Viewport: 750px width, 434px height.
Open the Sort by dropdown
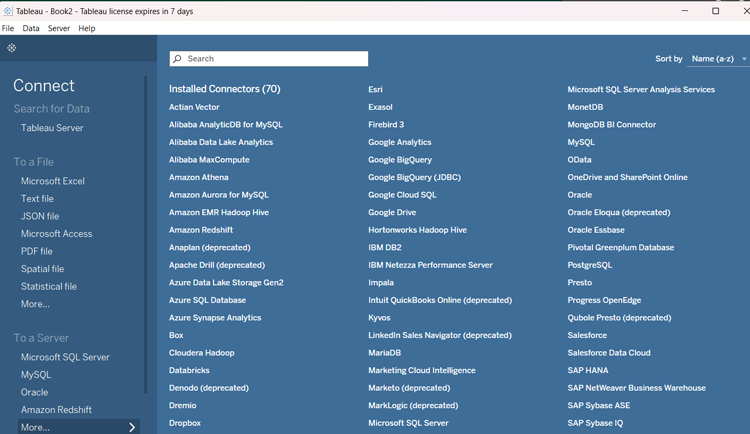click(x=718, y=59)
